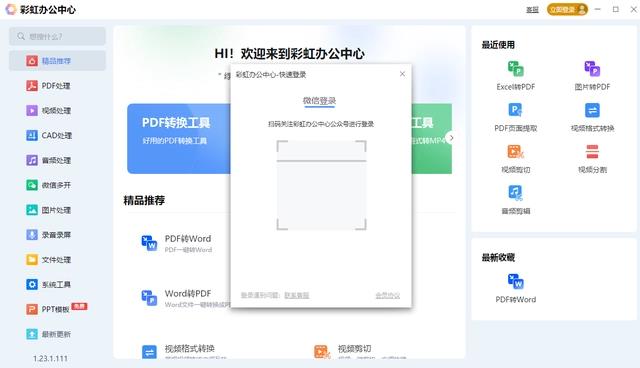Click the 音频处理 music note icon
Viewport: 640px width, 368px height.
point(32,160)
